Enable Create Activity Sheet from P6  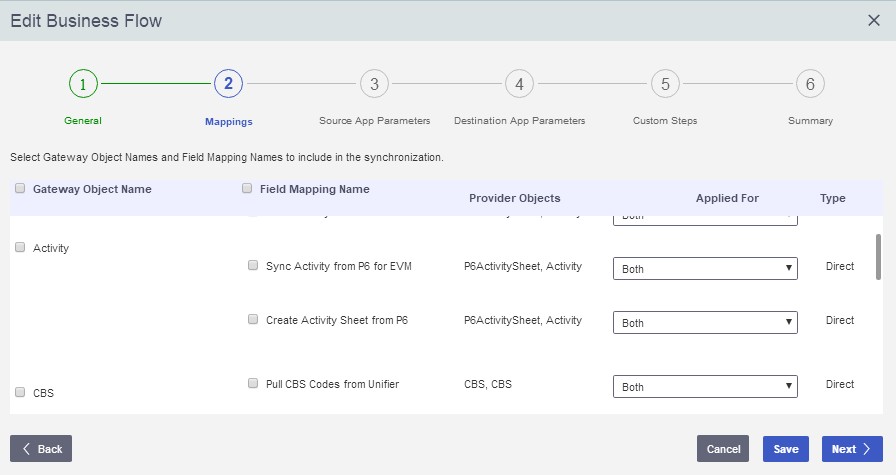point(253,320)
